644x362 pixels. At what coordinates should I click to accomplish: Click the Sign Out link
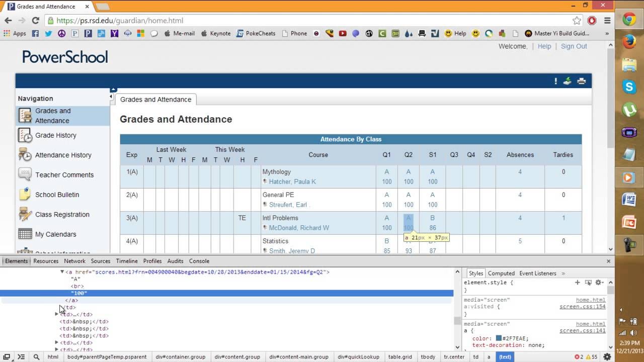[x=574, y=46]
